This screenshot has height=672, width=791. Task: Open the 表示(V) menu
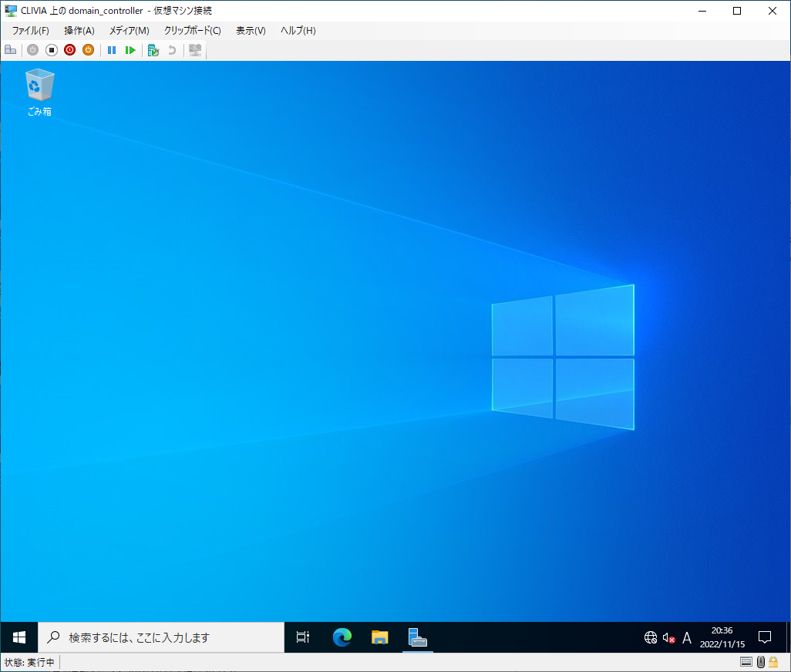pos(251,30)
